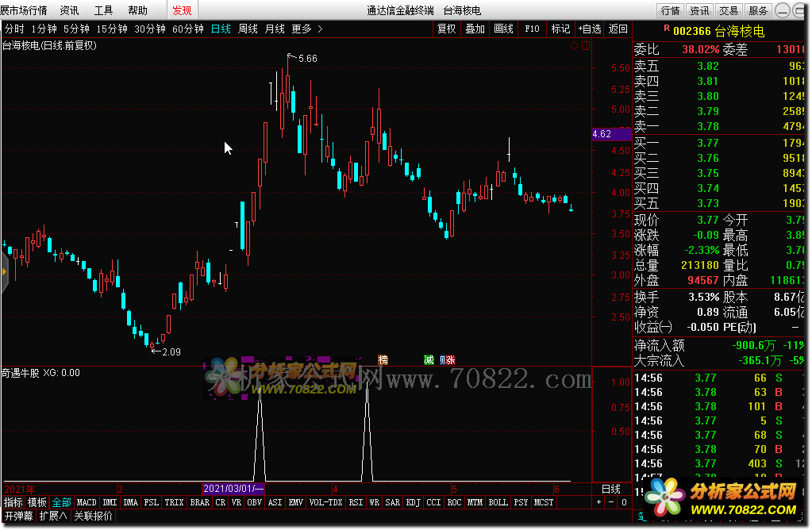Switch to the 月线 monthly chart

pos(275,29)
